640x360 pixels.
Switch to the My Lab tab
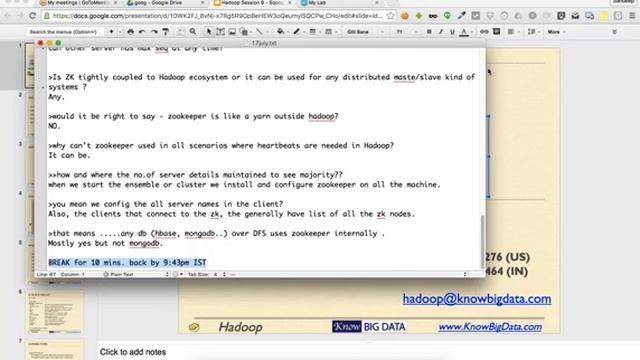[x=339, y=3]
